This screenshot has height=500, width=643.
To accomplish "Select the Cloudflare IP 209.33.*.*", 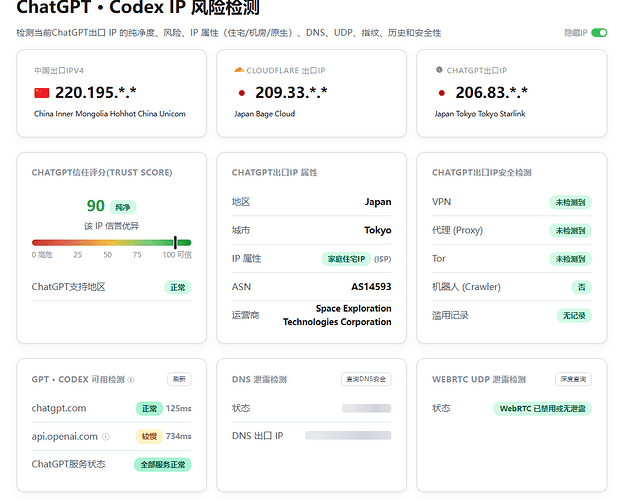I will [x=291, y=93].
